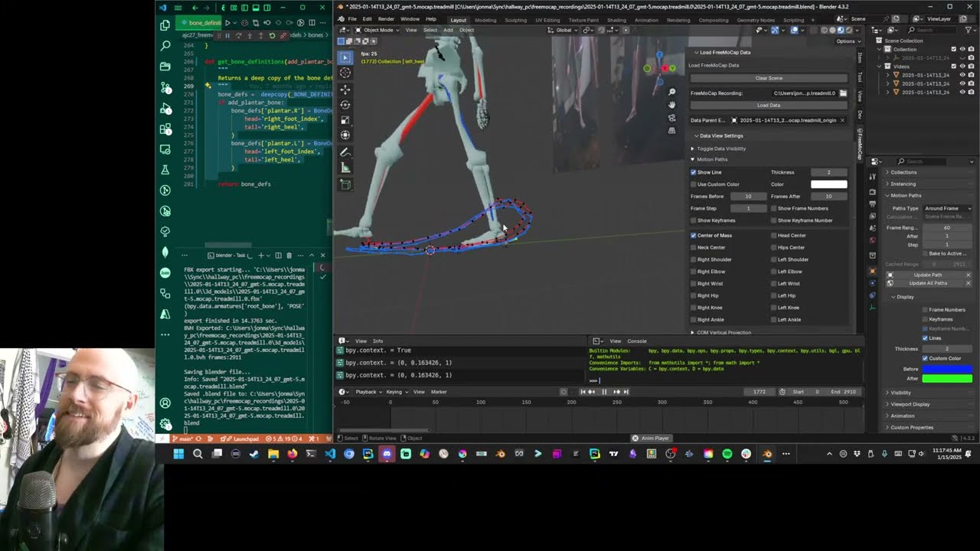The height and width of the screenshot is (551, 980).
Task: Select the Transform tool in Blender toolbar
Action: [x=345, y=135]
